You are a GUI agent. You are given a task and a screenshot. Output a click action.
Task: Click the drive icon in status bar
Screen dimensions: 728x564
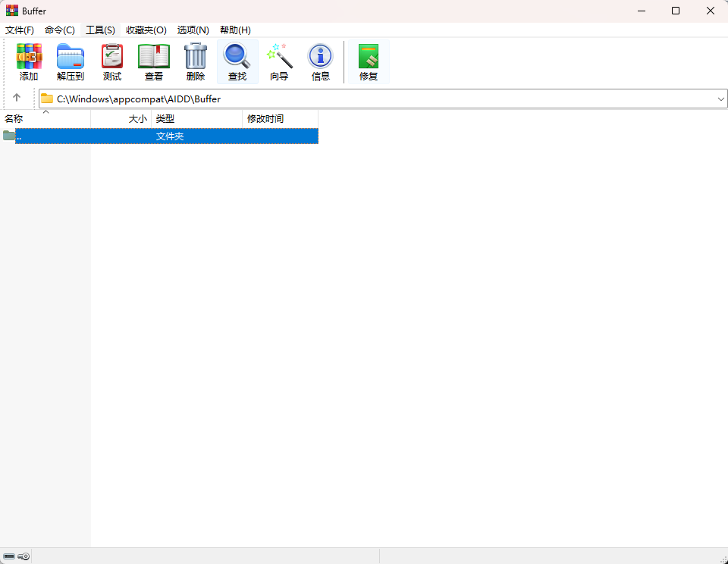(9, 556)
